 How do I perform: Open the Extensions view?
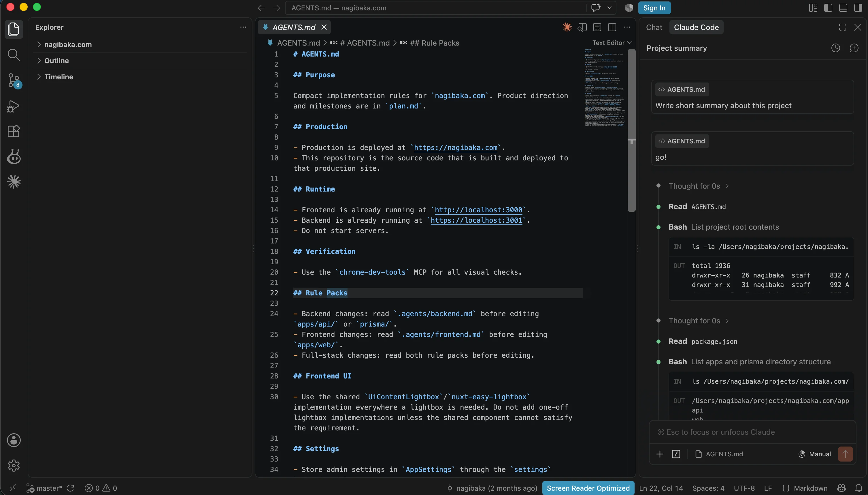click(x=14, y=131)
